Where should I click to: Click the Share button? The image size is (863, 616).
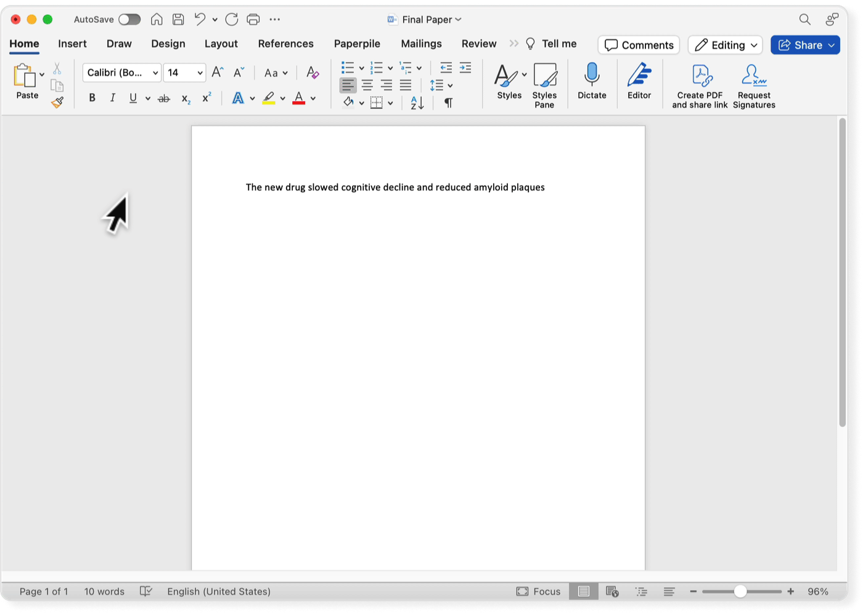coord(805,44)
